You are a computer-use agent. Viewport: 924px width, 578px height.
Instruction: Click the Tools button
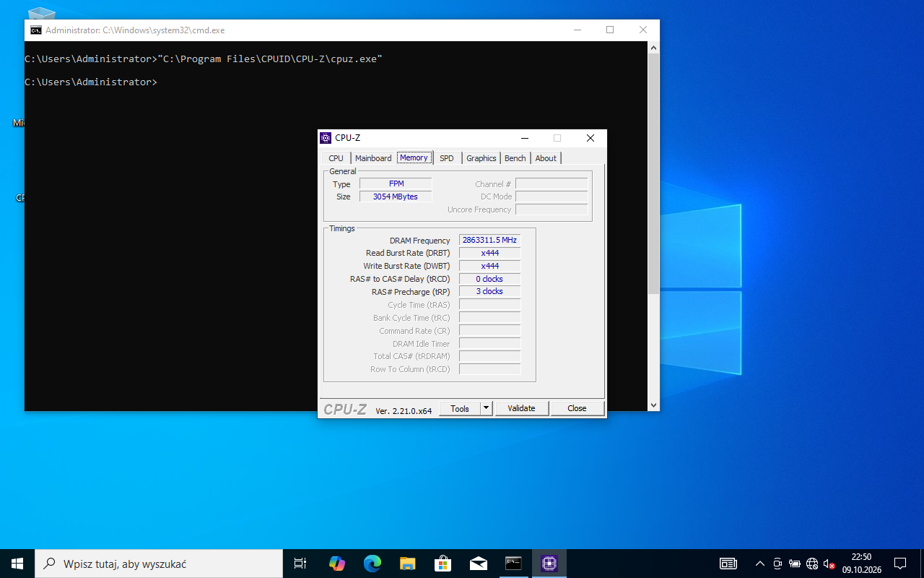point(460,408)
